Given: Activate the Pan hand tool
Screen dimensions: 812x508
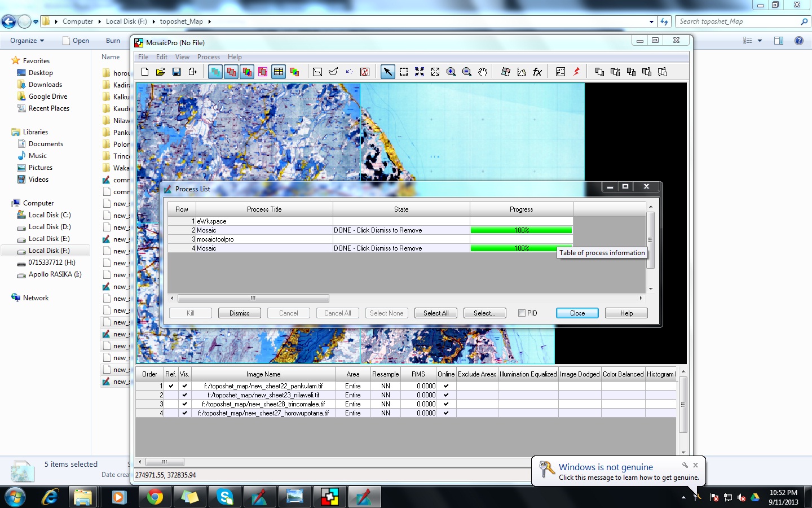Looking at the screenshot, I should (x=482, y=72).
